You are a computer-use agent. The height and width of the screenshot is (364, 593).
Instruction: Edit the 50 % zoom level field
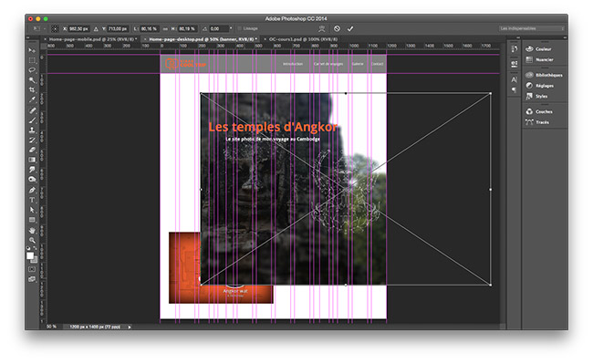coord(52,327)
